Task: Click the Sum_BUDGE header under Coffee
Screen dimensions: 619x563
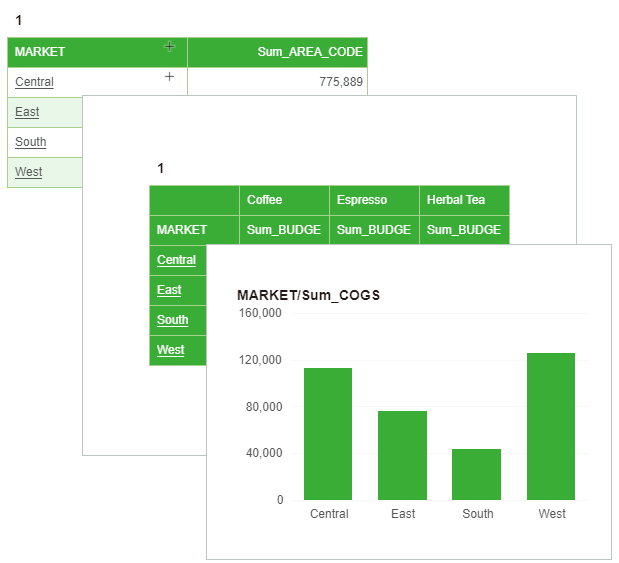Action: pos(284,230)
